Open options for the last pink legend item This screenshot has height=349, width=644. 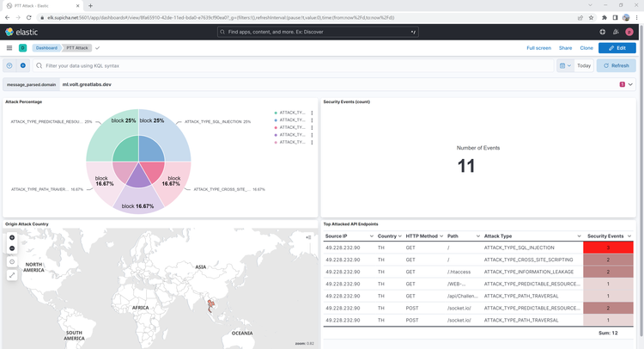(x=312, y=142)
